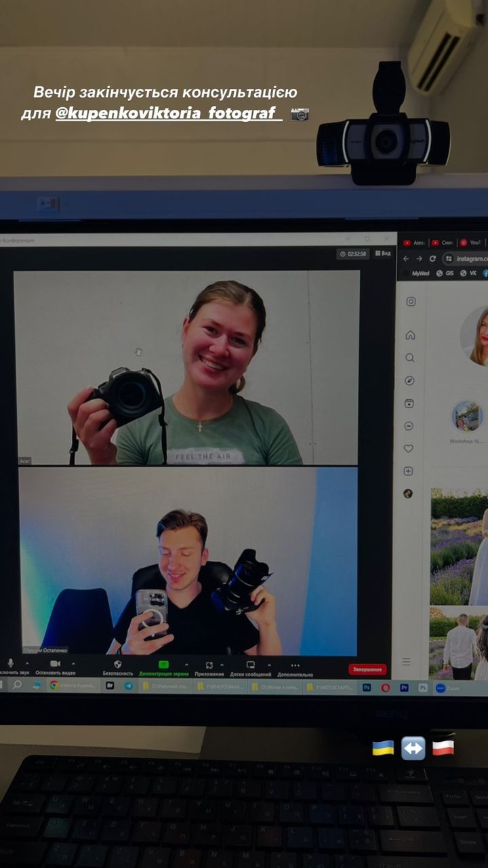The image size is (488, 868).
Task: Open Premiere Pro from the taskbar
Action: (x=404, y=688)
